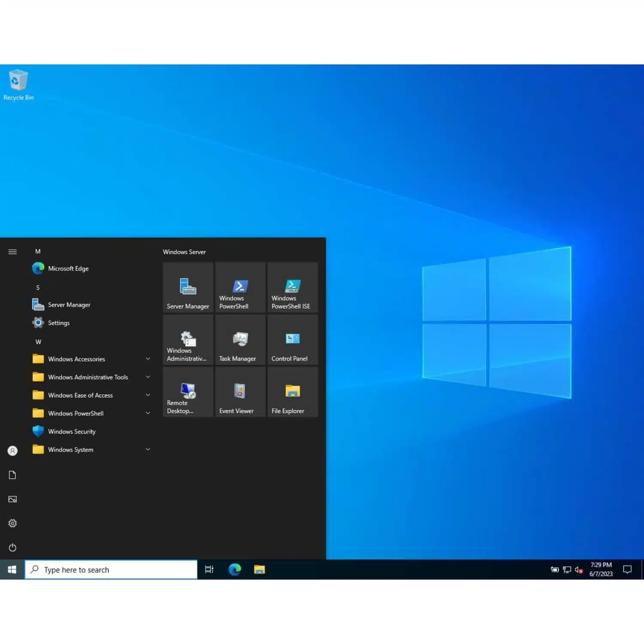Open Windows Security from the app list
The height and width of the screenshot is (644, 644).
point(92,431)
